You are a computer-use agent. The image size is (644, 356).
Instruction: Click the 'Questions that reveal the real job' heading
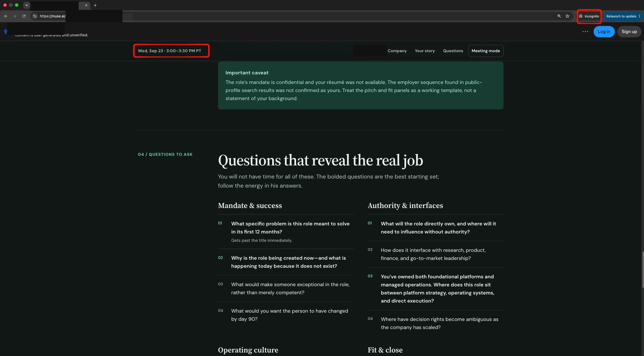[x=320, y=161]
